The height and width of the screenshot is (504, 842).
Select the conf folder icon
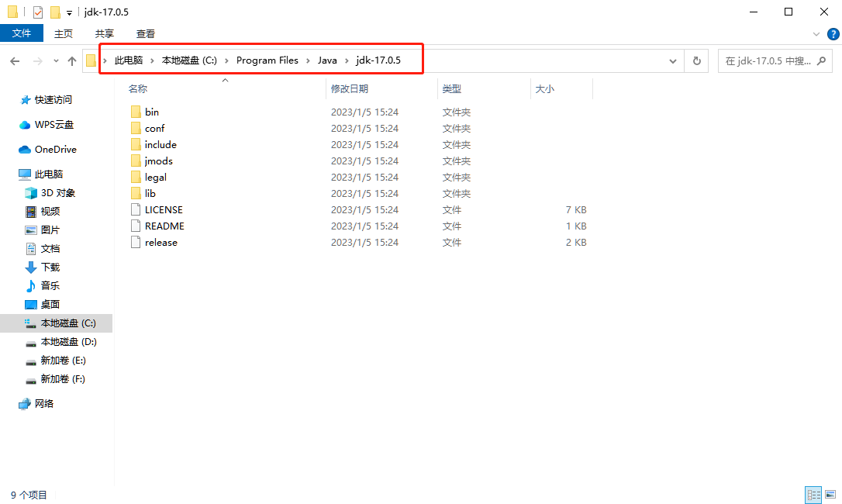click(136, 128)
